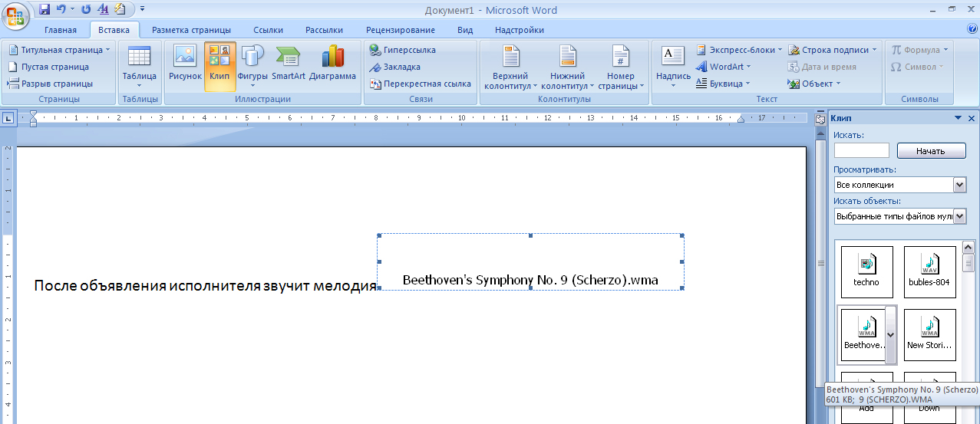Open Экспресс-блоки quick parts

[739, 50]
